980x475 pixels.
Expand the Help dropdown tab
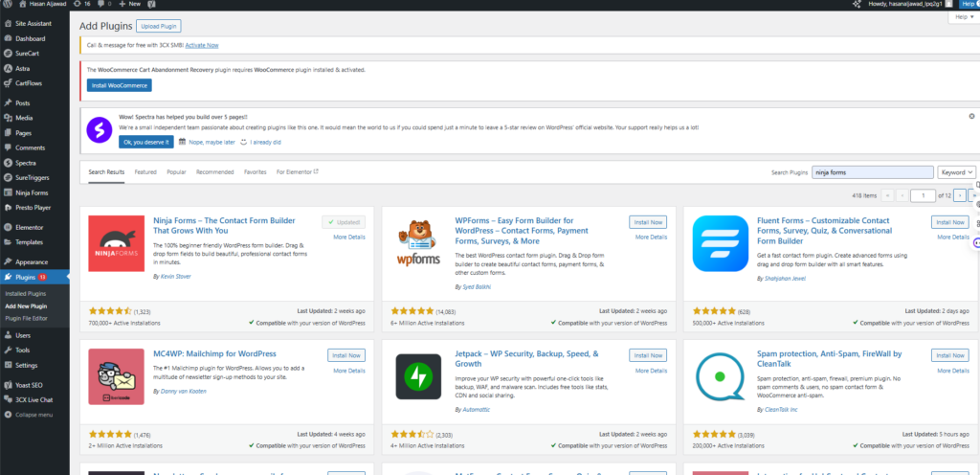pyautogui.click(x=965, y=17)
